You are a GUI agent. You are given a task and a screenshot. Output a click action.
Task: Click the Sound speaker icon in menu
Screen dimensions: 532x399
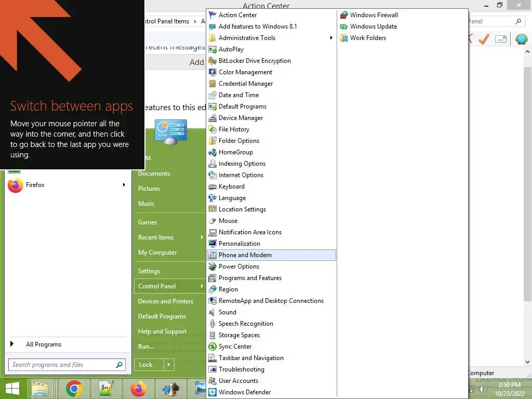coord(212,312)
